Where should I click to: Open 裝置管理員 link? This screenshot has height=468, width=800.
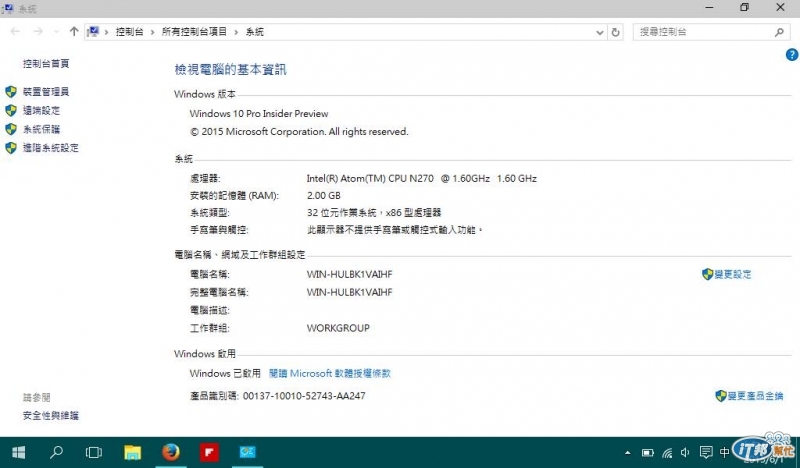(x=46, y=91)
